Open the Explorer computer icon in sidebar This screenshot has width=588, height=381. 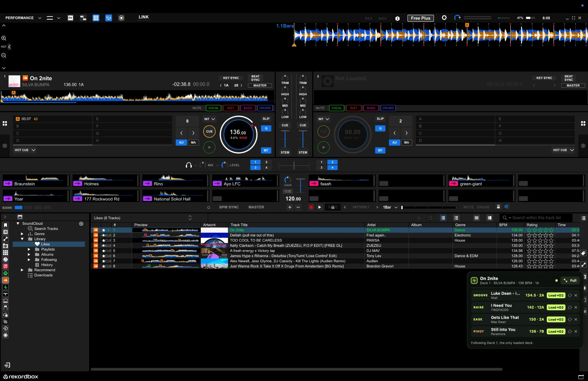point(5,301)
